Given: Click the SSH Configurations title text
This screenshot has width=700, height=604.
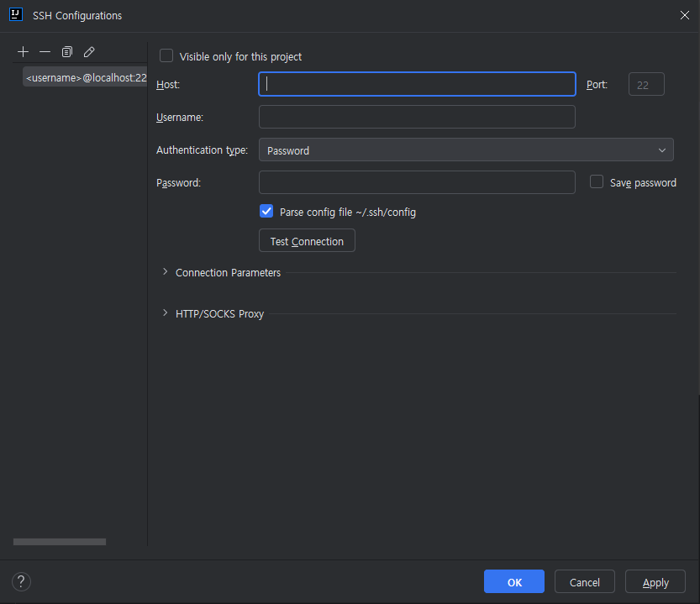Looking at the screenshot, I should (77, 16).
